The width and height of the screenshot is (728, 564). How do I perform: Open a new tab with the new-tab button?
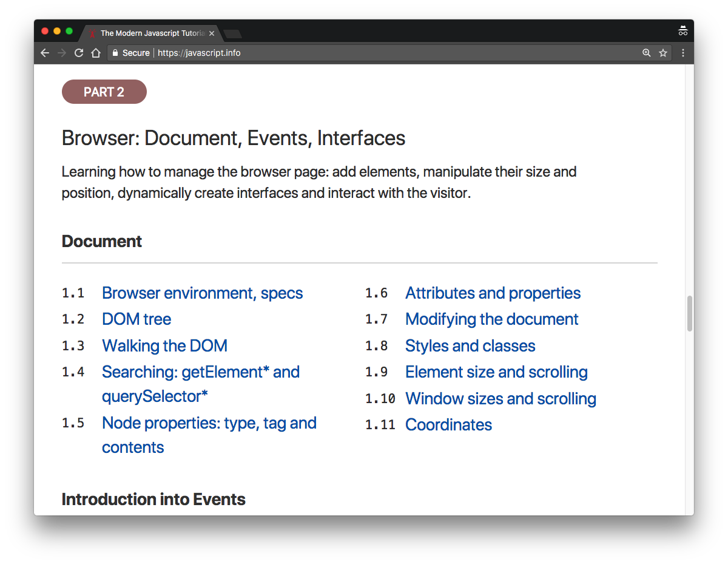pos(232,34)
